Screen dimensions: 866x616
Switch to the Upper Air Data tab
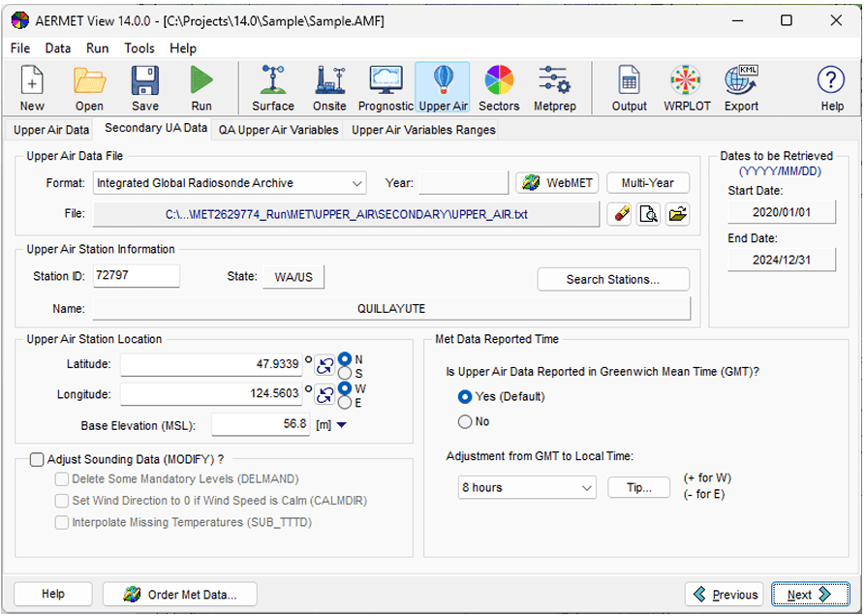click(51, 131)
